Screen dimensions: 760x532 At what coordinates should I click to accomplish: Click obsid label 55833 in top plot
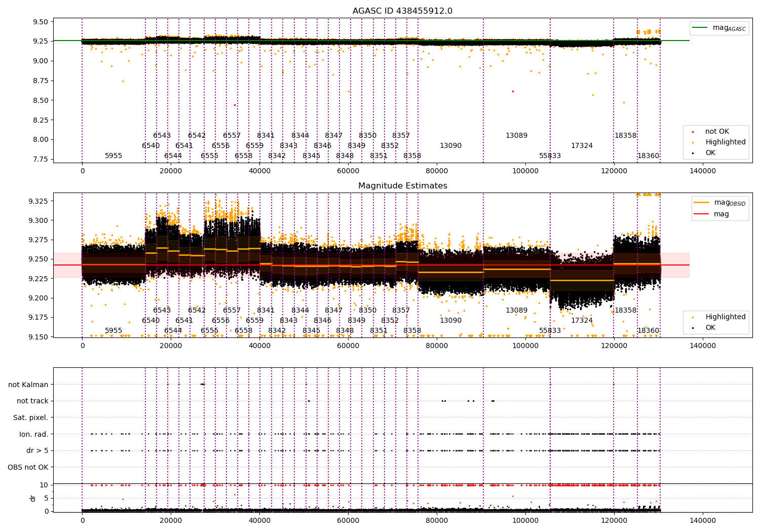click(x=550, y=156)
